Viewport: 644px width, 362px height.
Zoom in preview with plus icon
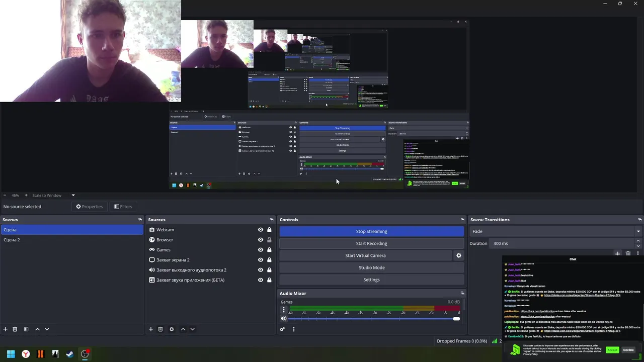pos(26,195)
